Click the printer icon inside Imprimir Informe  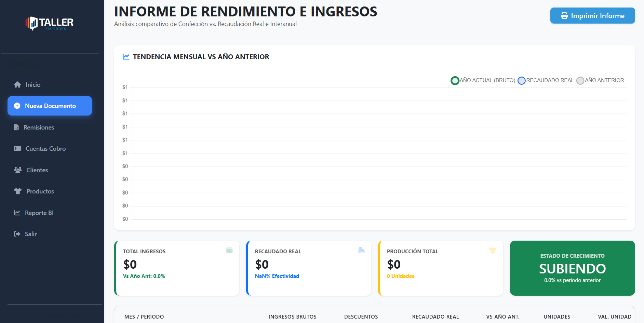(564, 15)
